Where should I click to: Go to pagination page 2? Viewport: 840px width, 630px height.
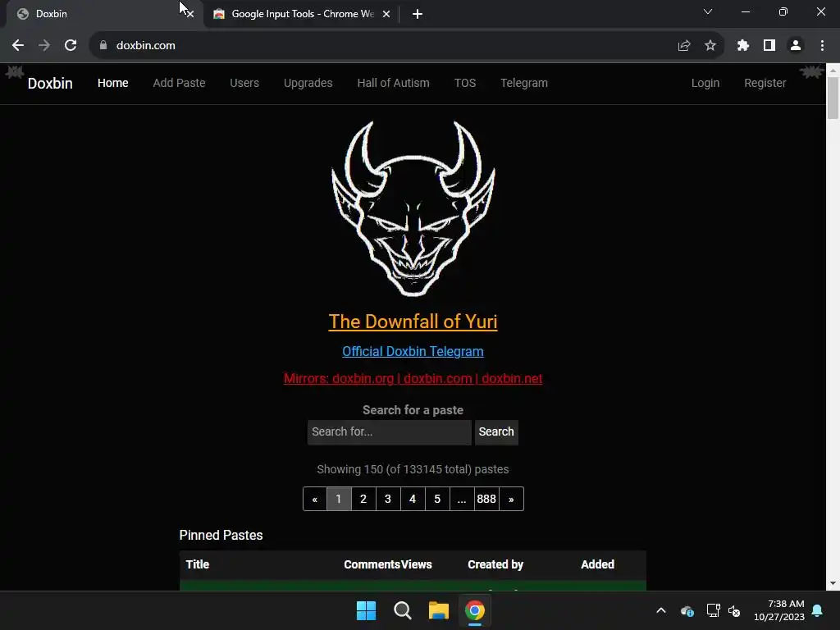click(x=363, y=500)
